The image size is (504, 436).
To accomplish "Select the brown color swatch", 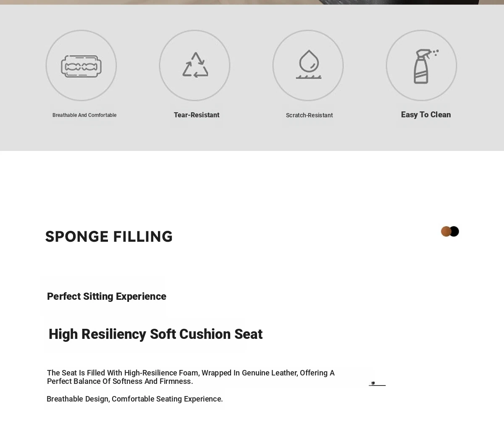I will (445, 231).
